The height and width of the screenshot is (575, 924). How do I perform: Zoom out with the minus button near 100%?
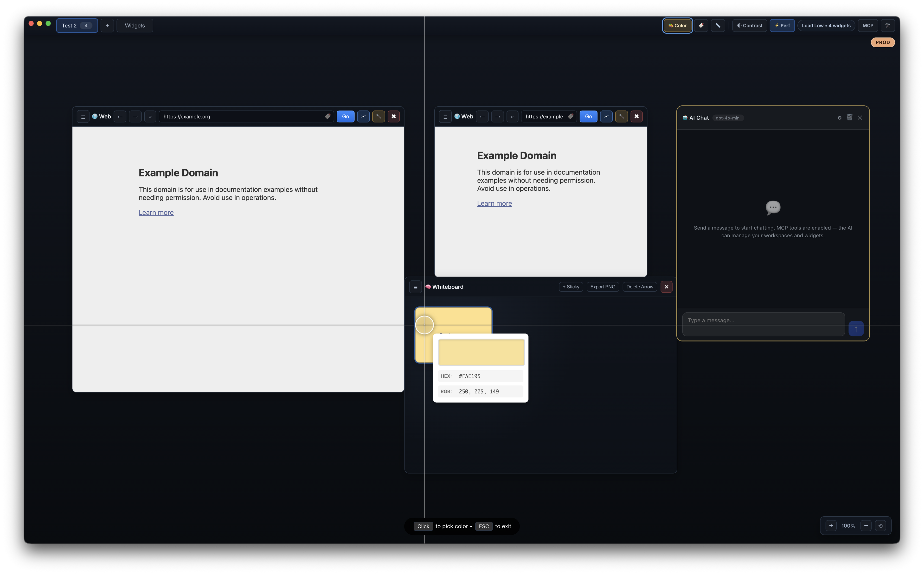pyautogui.click(x=866, y=525)
